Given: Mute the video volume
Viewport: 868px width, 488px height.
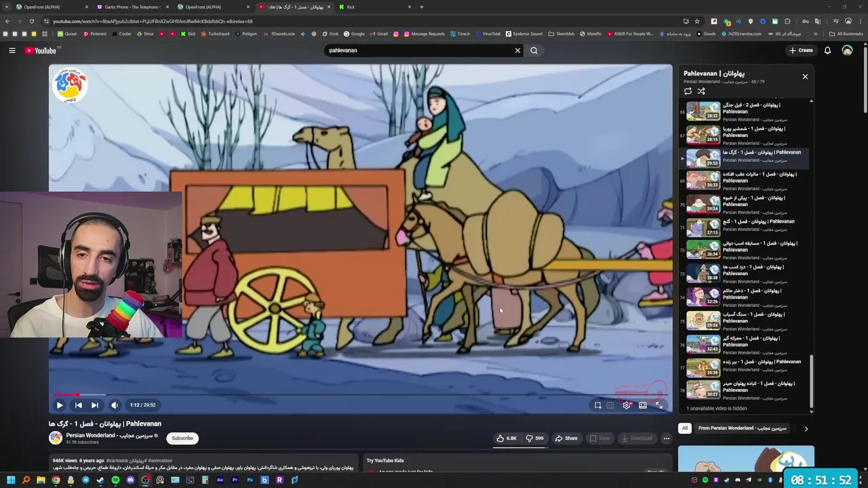Looking at the screenshot, I should click(x=114, y=405).
